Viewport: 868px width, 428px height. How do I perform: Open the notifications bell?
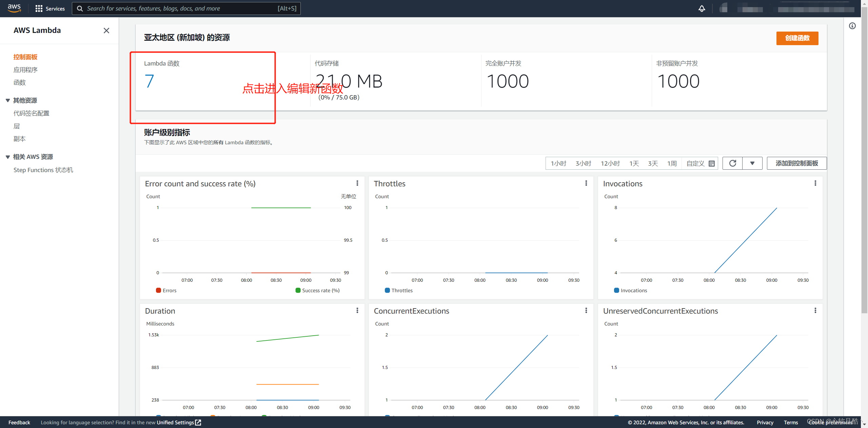coord(702,8)
